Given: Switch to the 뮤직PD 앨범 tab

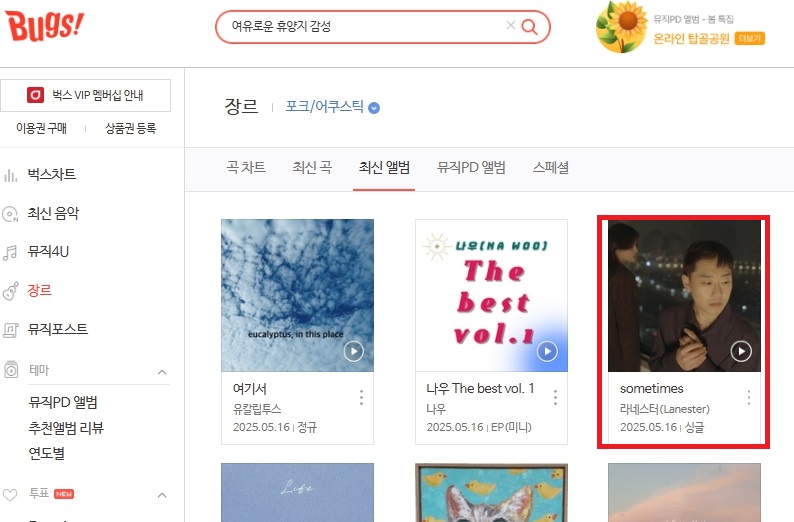Looking at the screenshot, I should (x=471, y=168).
